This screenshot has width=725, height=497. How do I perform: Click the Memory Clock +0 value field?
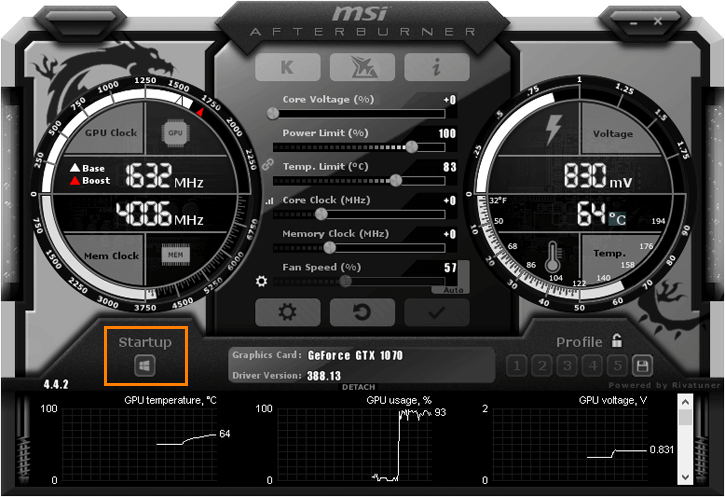pyautogui.click(x=449, y=234)
